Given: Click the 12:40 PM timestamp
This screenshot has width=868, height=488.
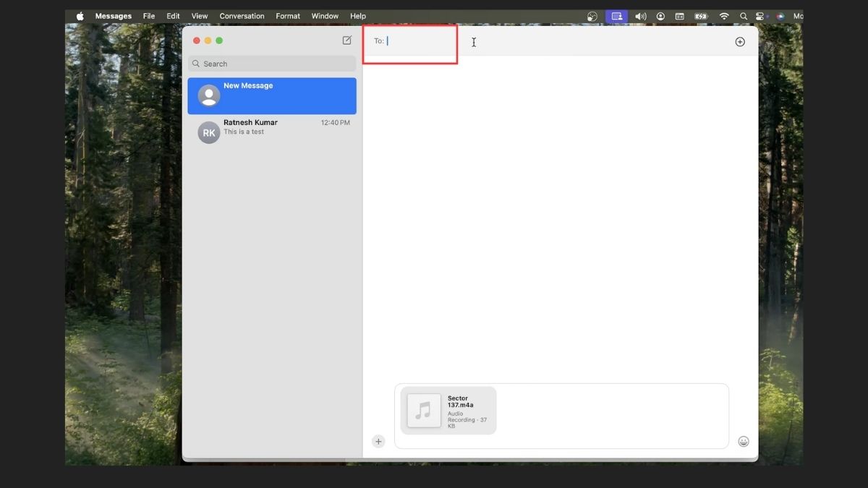Looking at the screenshot, I should click(x=336, y=123).
